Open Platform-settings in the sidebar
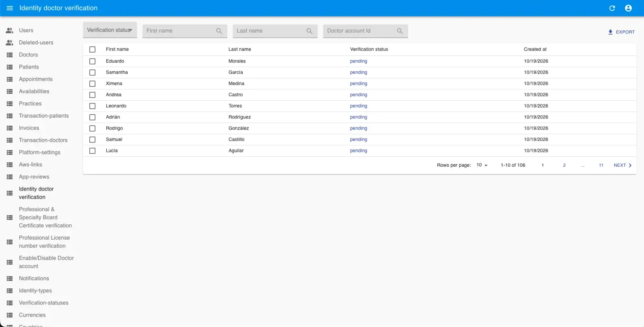This screenshot has width=644, height=327. click(39, 153)
